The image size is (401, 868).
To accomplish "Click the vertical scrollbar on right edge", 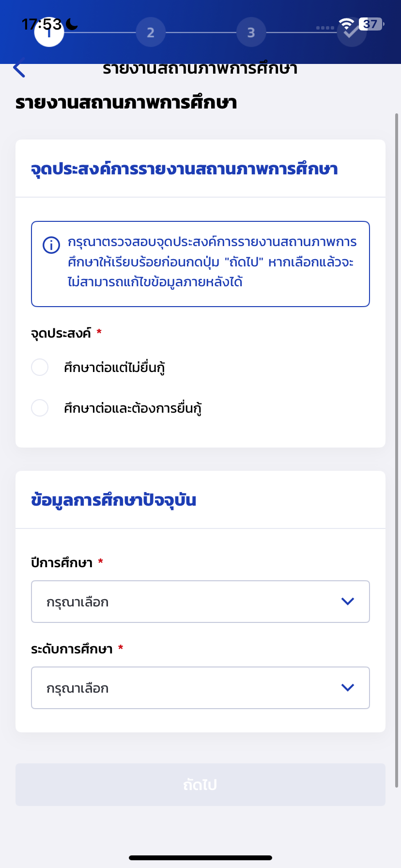I will click(x=397, y=450).
